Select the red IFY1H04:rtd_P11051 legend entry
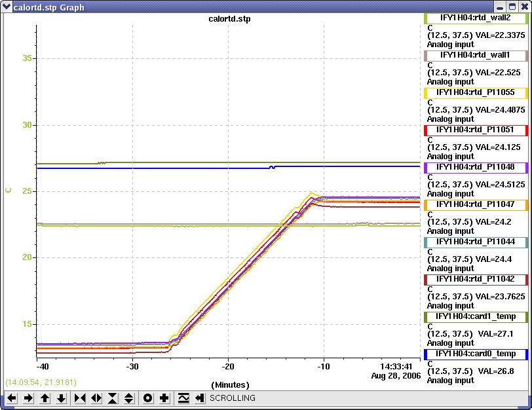The width and height of the screenshot is (532, 410). point(476,130)
